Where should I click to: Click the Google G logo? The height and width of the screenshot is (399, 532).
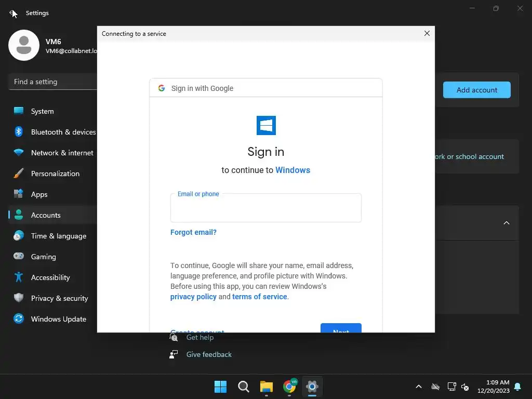pos(162,88)
